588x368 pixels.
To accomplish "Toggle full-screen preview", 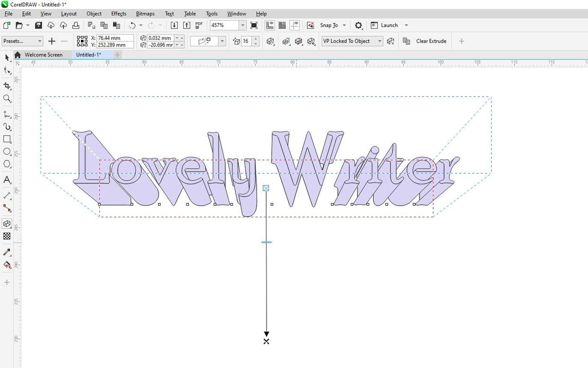I will tap(254, 25).
